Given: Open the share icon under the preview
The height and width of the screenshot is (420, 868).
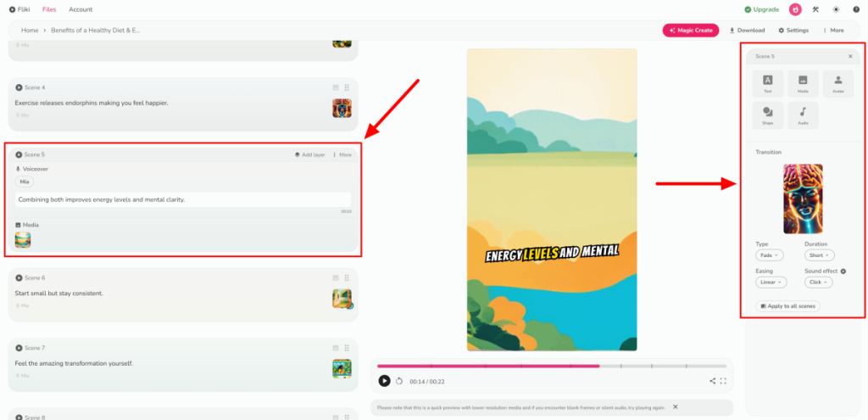Looking at the screenshot, I should click(x=712, y=381).
